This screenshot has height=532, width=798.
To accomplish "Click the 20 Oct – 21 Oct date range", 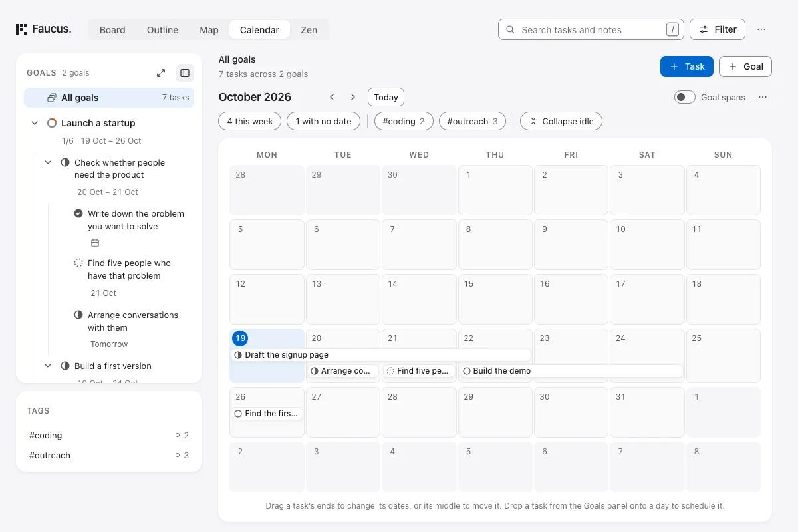I will (x=108, y=192).
